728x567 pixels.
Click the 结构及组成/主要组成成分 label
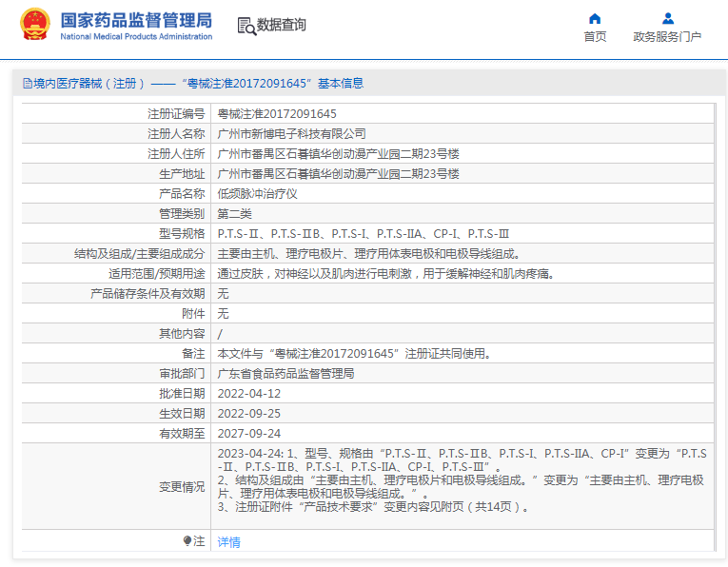click(x=139, y=253)
